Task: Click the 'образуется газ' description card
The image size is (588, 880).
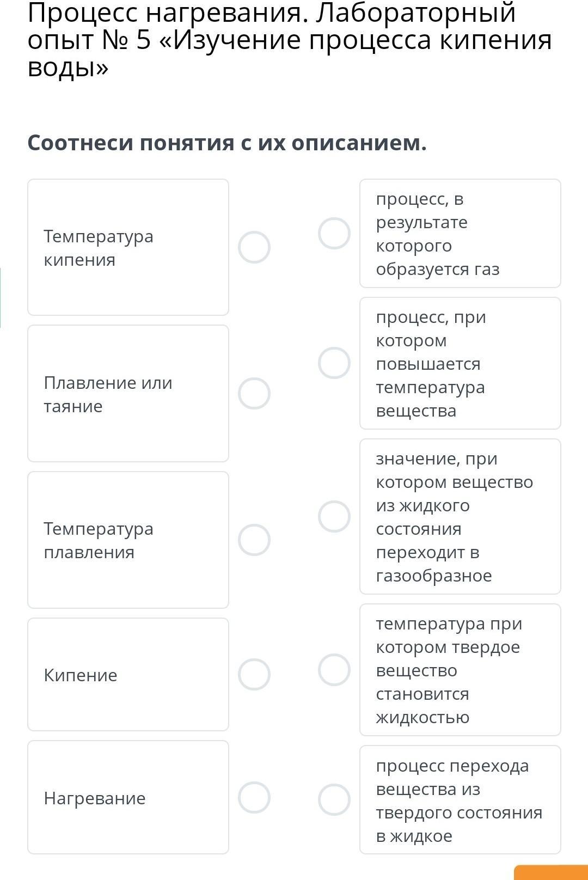Action: (x=460, y=233)
